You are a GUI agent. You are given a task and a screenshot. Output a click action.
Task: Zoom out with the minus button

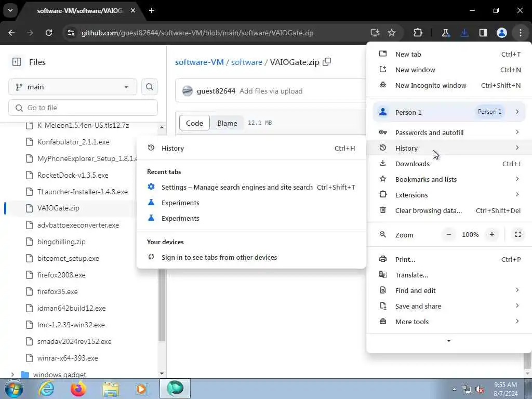click(x=449, y=234)
